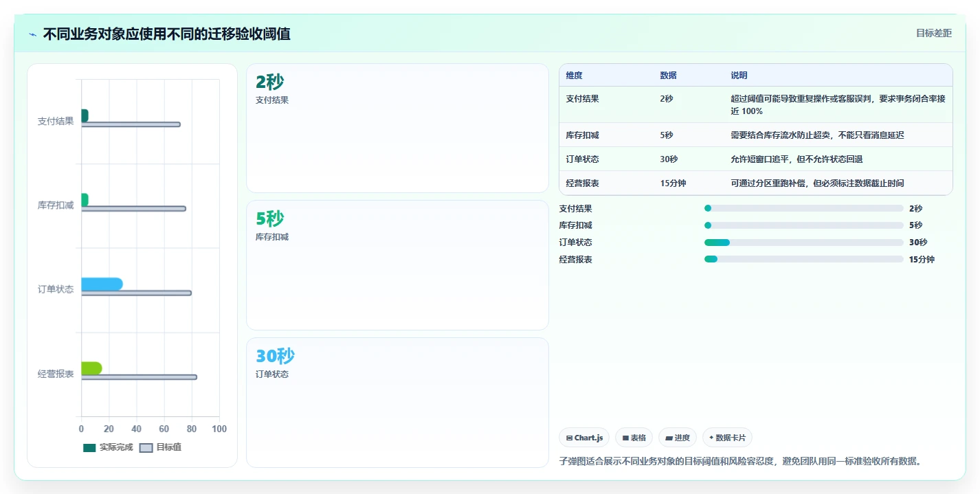Click 订单状态 cell in the table
Image resolution: width=980 pixels, height=494 pixels.
pos(582,159)
